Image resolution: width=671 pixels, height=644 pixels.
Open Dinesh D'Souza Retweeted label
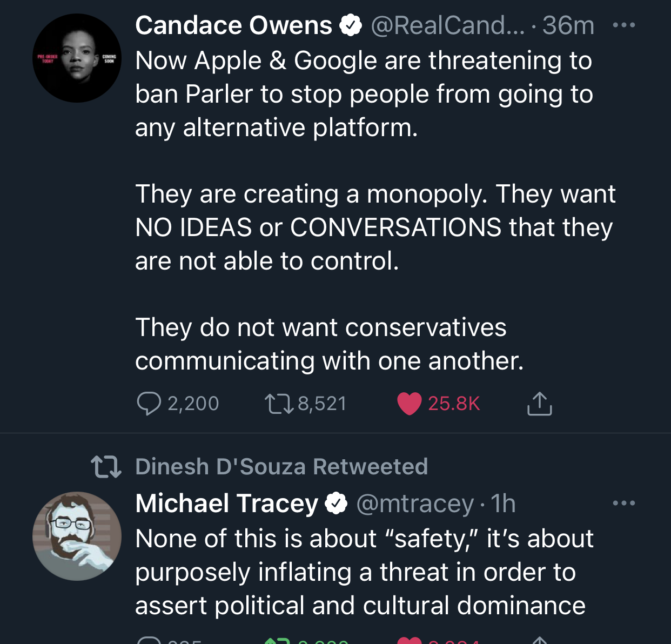(x=281, y=467)
